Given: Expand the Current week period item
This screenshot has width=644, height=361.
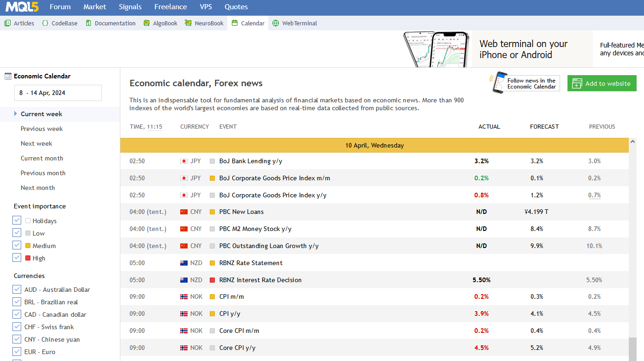Looking at the screenshot, I should [x=41, y=114].
